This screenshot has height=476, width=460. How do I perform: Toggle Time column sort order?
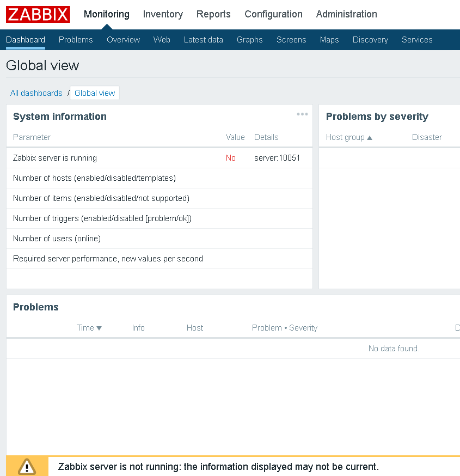point(89,327)
